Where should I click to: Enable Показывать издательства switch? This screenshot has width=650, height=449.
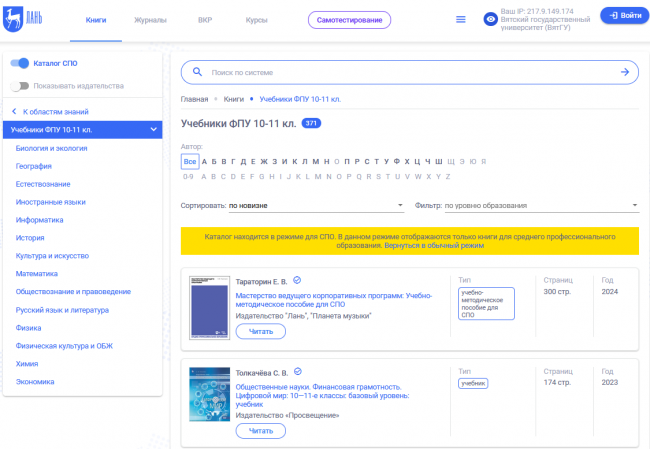click(x=19, y=86)
